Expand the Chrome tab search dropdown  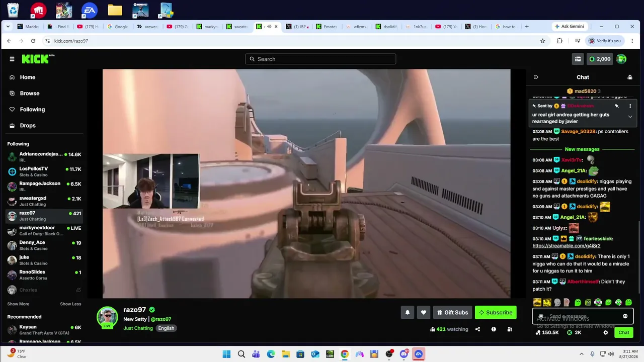[8, 27]
